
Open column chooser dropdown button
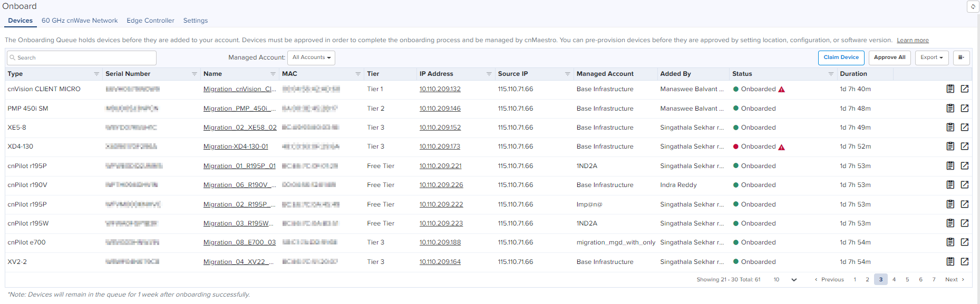click(961, 58)
